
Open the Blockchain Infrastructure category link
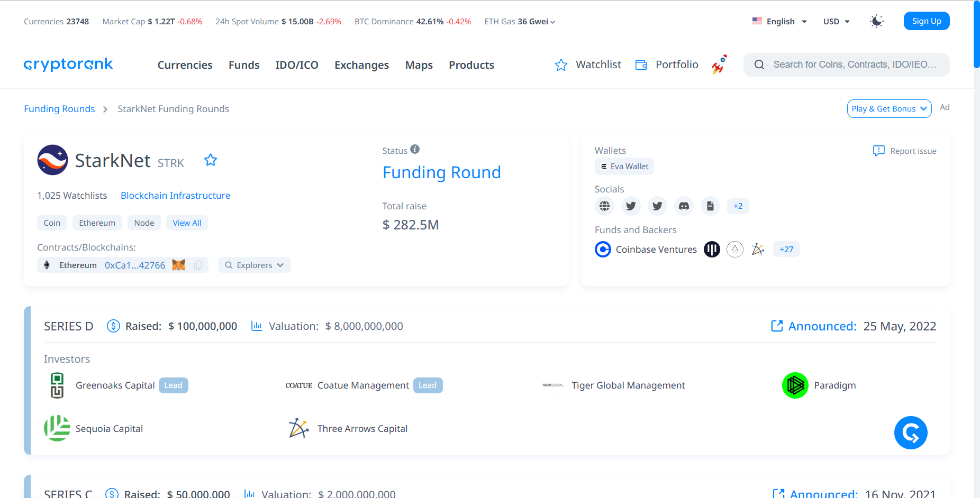175,195
